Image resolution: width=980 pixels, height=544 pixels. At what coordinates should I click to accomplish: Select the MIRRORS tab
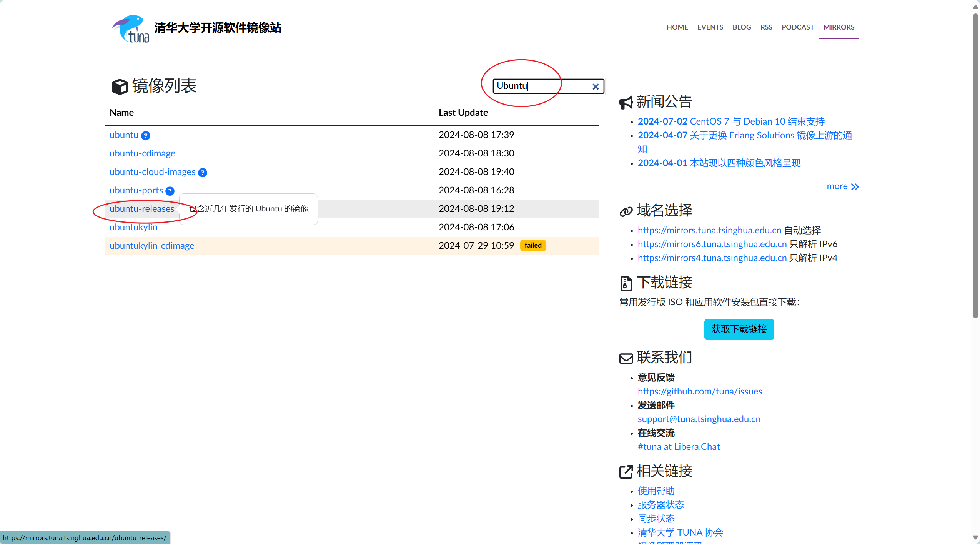[839, 27]
